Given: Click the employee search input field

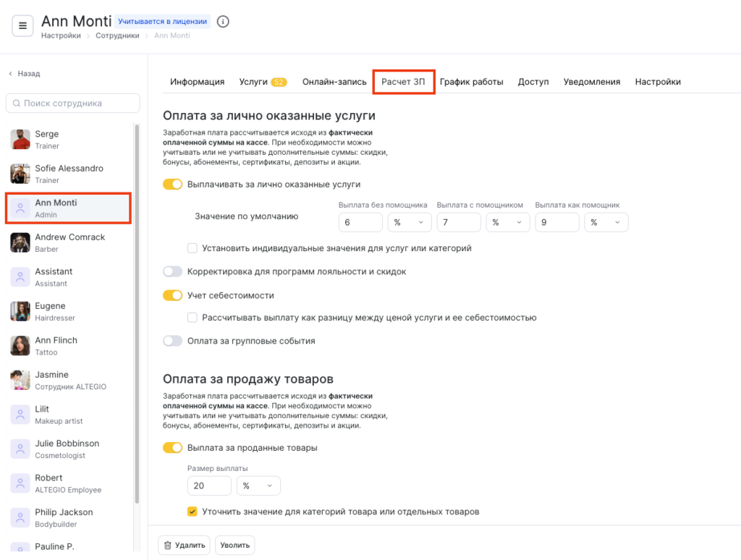Looking at the screenshot, I should pyautogui.click(x=72, y=103).
